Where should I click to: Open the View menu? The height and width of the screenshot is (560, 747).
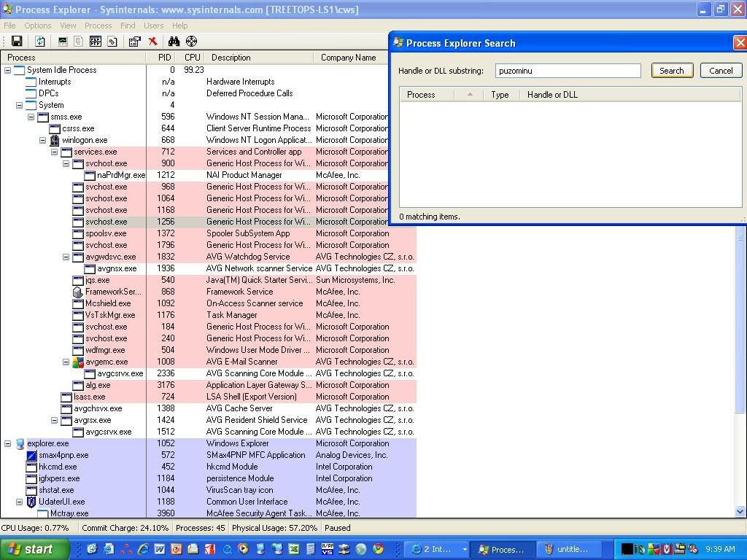coord(68,26)
